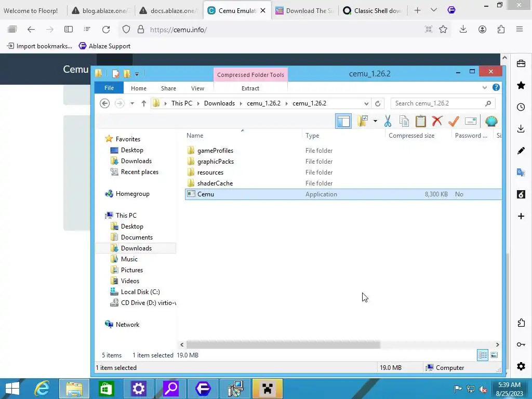Open Homegroup in navigation pane
The width and height of the screenshot is (532, 399).
[x=132, y=194]
